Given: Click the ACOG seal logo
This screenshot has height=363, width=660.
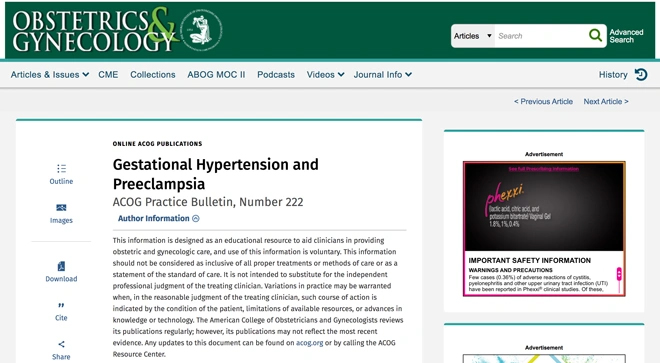Looking at the screenshot, I should click(x=201, y=30).
